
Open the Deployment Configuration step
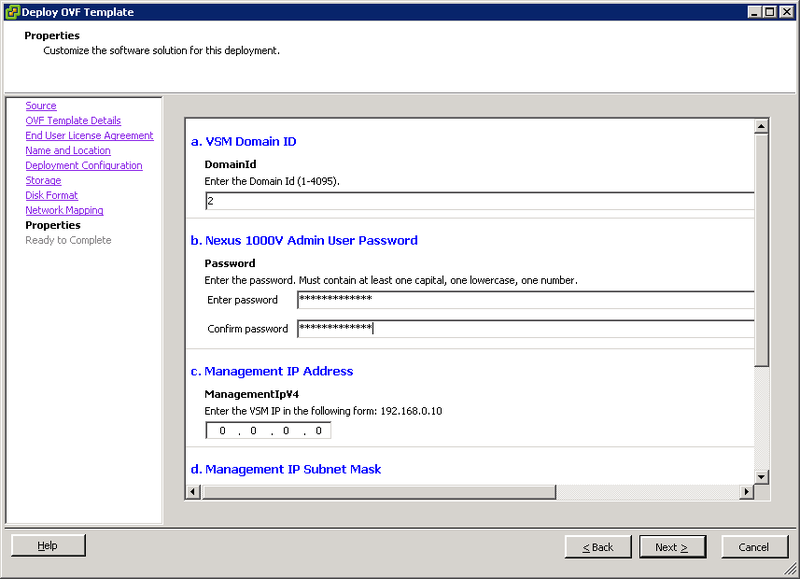(x=83, y=165)
